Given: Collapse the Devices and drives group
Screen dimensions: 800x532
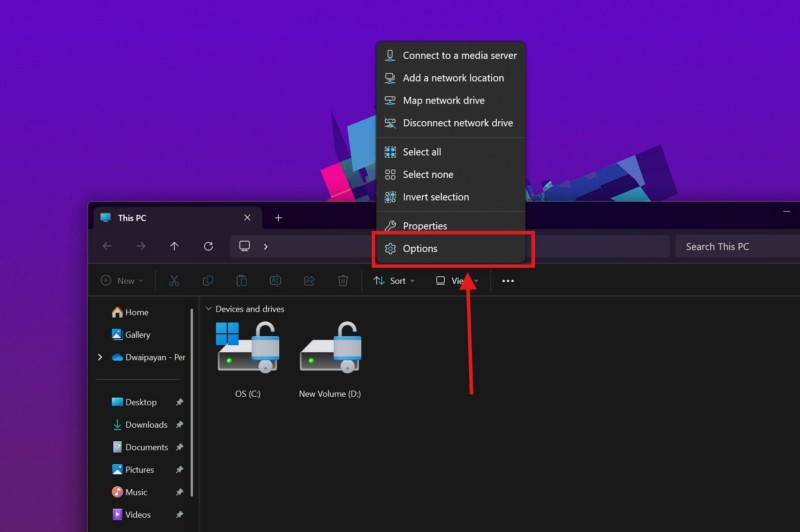Looking at the screenshot, I should tap(207, 309).
